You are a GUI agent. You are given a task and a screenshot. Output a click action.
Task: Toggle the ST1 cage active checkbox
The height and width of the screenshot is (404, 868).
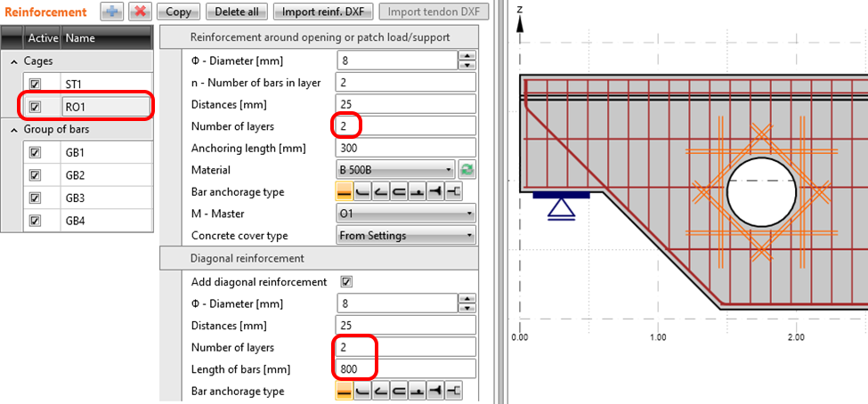[36, 85]
